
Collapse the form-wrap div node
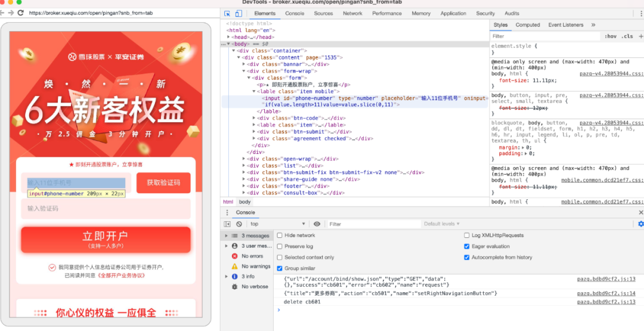click(x=244, y=71)
